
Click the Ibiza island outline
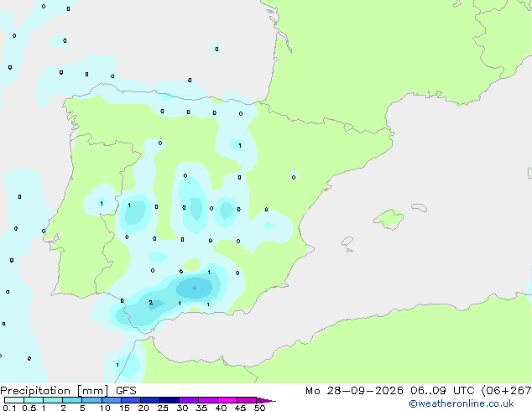click(x=347, y=242)
